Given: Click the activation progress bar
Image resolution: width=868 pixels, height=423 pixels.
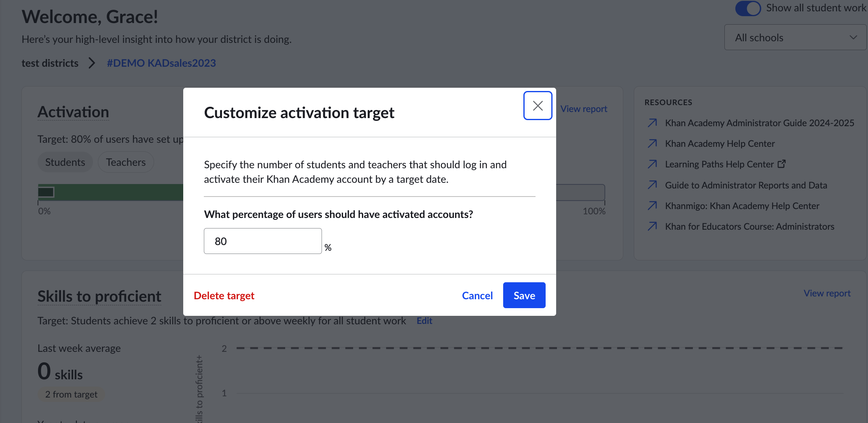Looking at the screenshot, I should tap(322, 192).
